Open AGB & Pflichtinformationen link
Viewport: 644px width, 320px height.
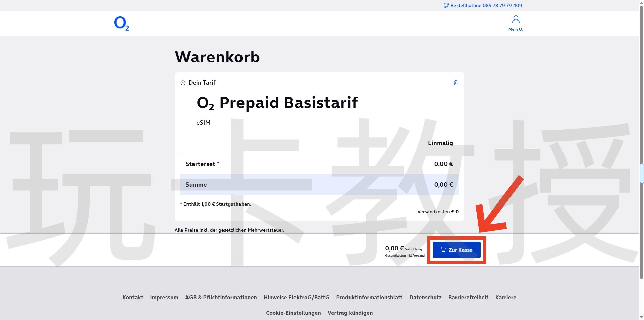point(221,297)
